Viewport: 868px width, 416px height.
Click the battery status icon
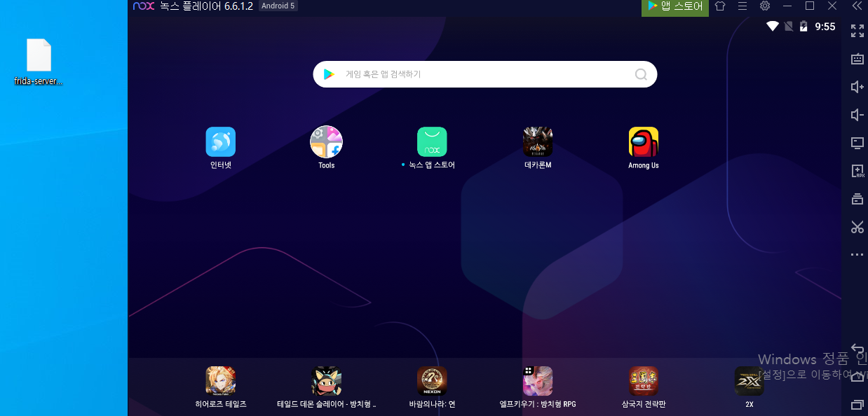(803, 27)
